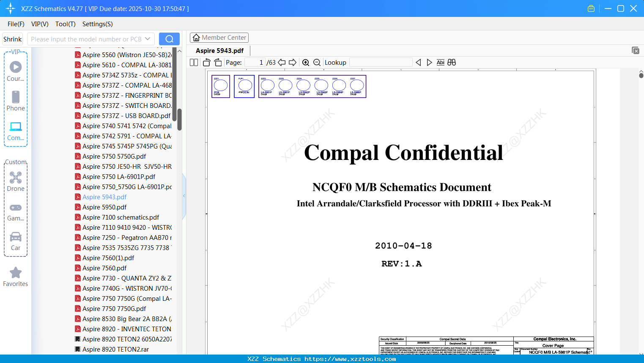Open Aspire 7560(1).pdf
644x363 pixels.
pos(104,258)
